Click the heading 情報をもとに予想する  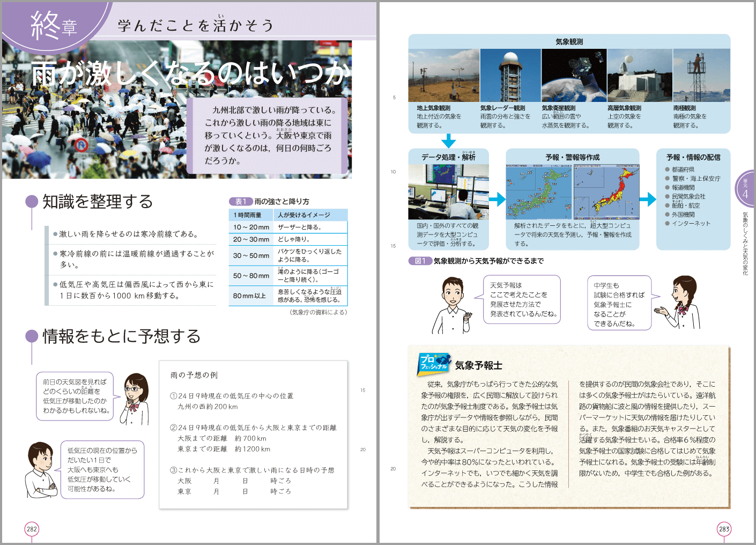tap(122, 336)
